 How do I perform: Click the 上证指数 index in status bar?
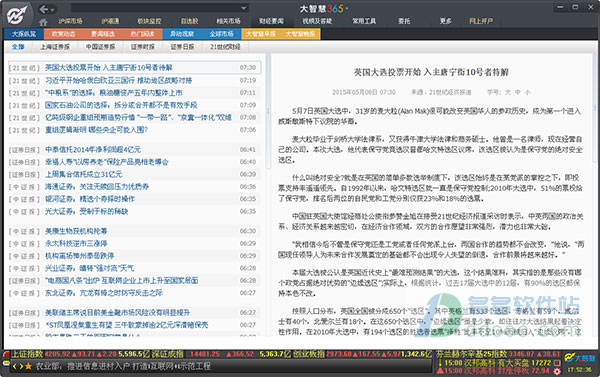coord(27,354)
